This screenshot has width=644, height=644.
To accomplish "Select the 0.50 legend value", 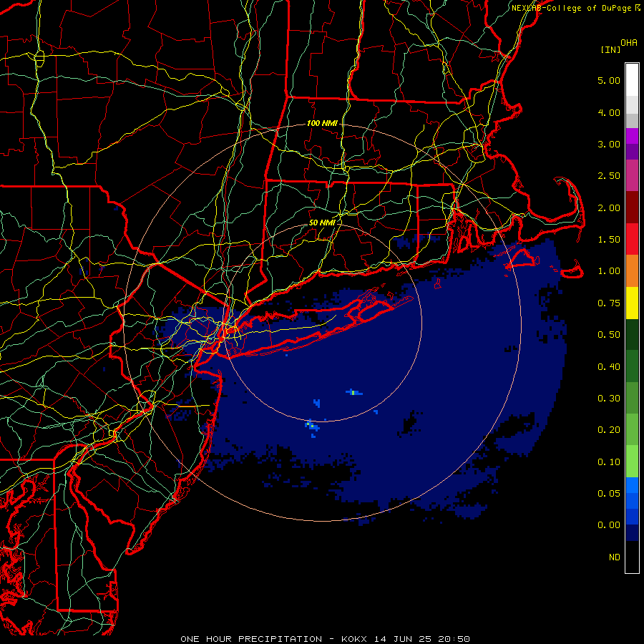I will tap(609, 335).
